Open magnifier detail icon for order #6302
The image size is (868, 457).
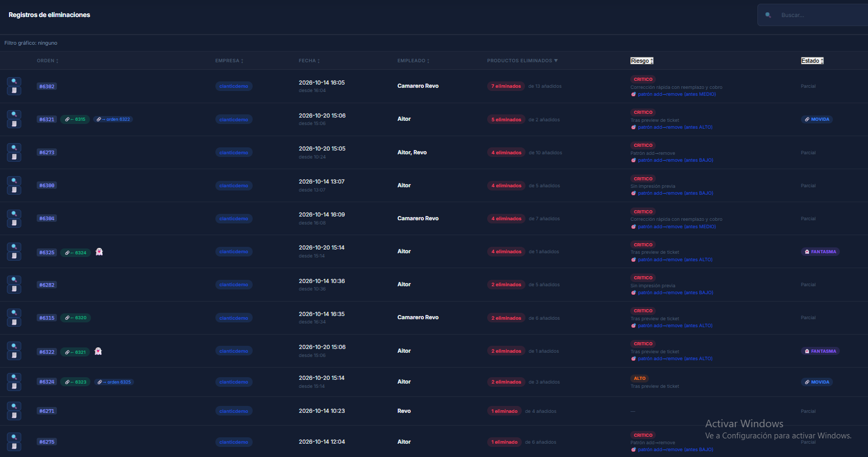point(14,81)
